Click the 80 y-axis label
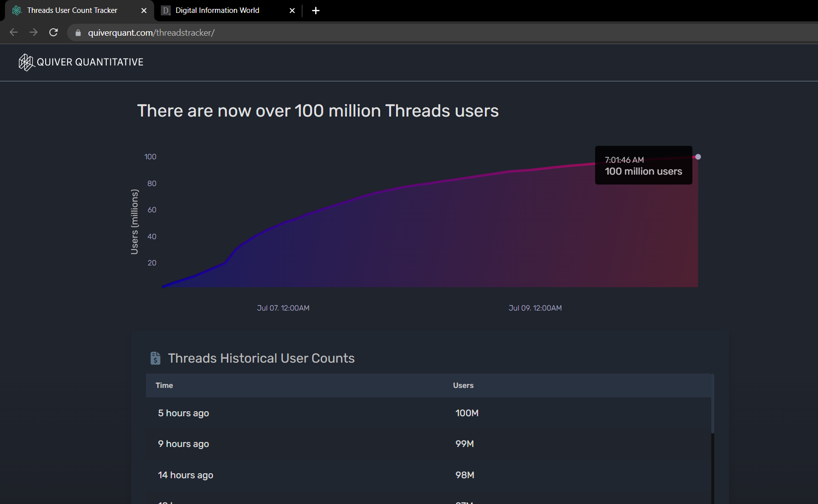 tap(152, 184)
